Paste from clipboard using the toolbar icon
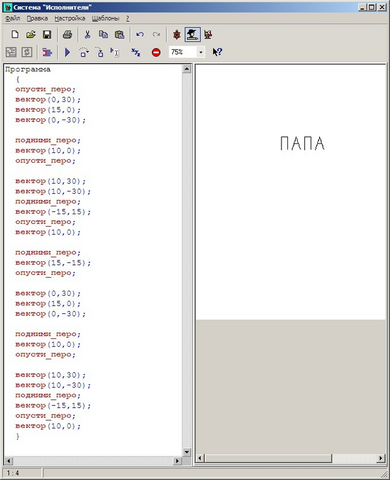The height and width of the screenshot is (480, 390). click(x=119, y=34)
